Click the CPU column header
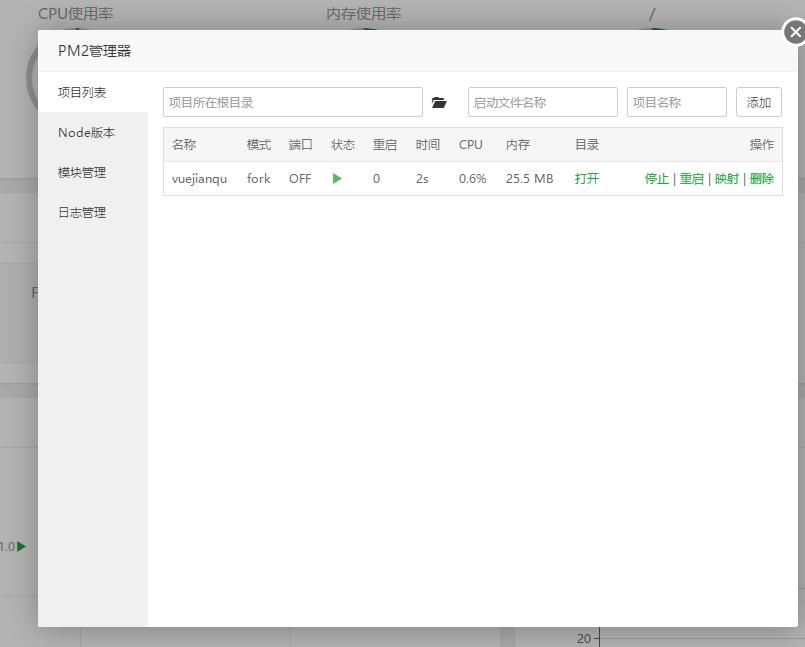805x647 pixels. tap(471, 145)
